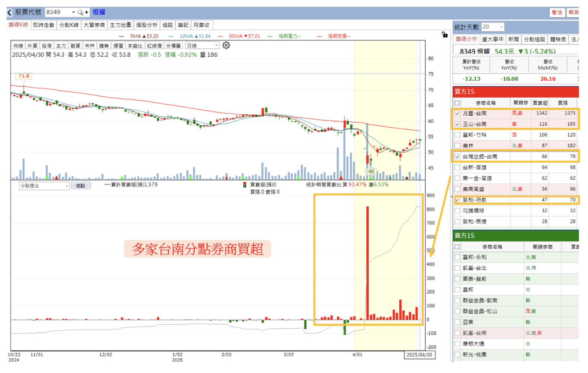588x373 pixels.
Task: Select 群益金鼎-松山 seller row
Action: (516, 311)
